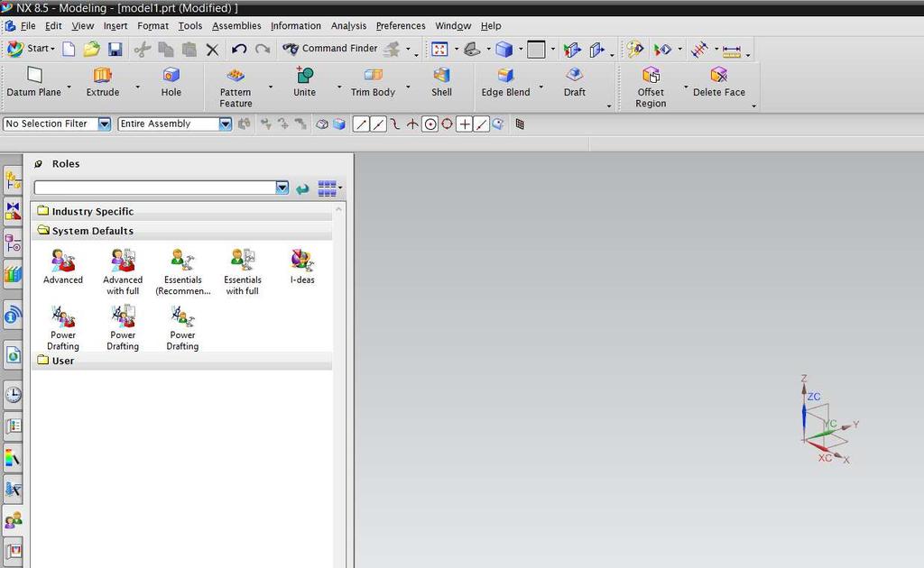Open the File menu
This screenshot has height=568, width=924.
click(x=28, y=26)
